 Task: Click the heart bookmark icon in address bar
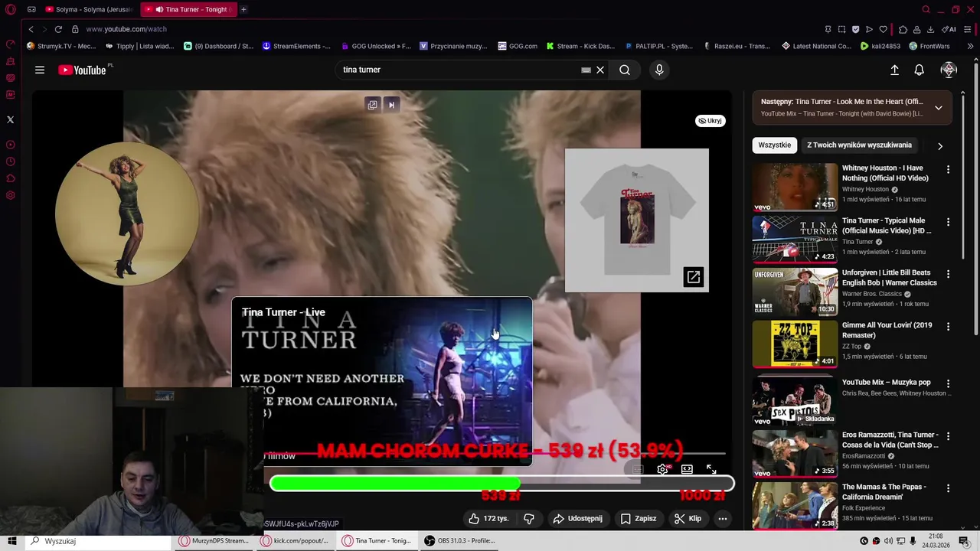tap(883, 29)
